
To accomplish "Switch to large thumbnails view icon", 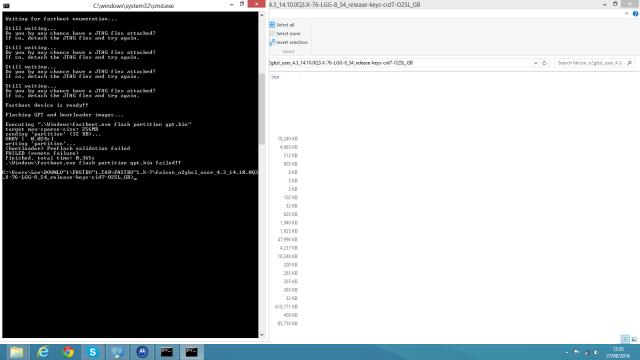I will (x=634, y=339).
